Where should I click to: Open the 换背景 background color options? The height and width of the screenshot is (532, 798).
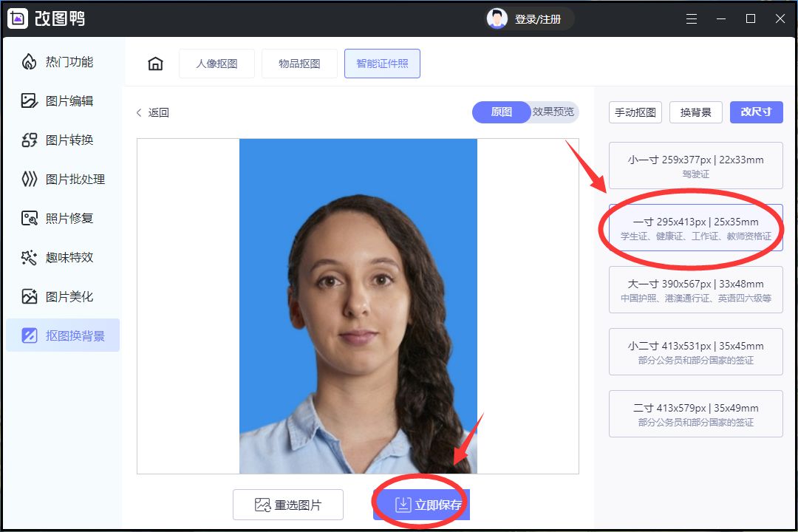click(695, 112)
